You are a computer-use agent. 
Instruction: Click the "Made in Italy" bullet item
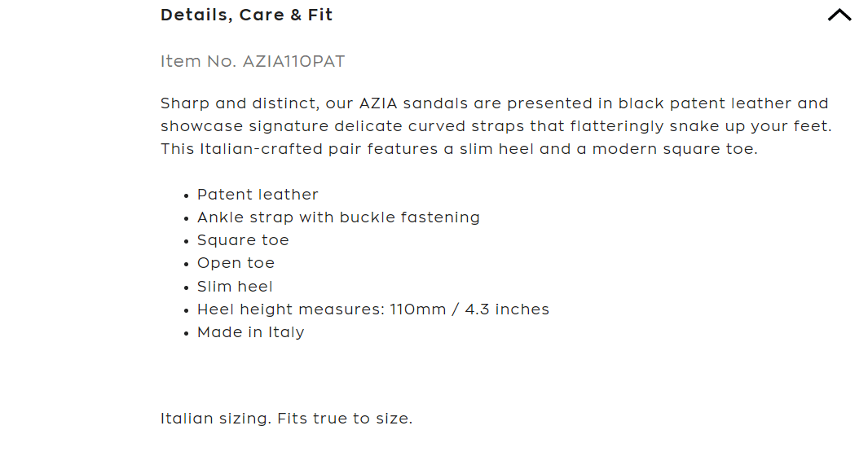click(x=250, y=332)
